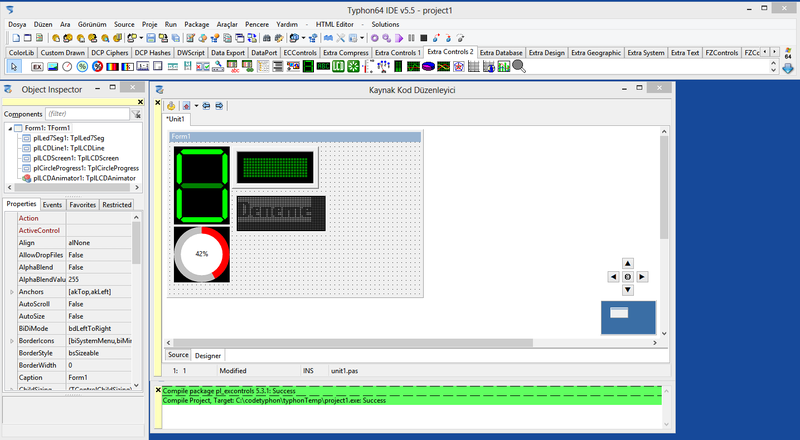Select the LCD line ABC component icon
The height and width of the screenshot is (440, 800).
[x=323, y=66]
